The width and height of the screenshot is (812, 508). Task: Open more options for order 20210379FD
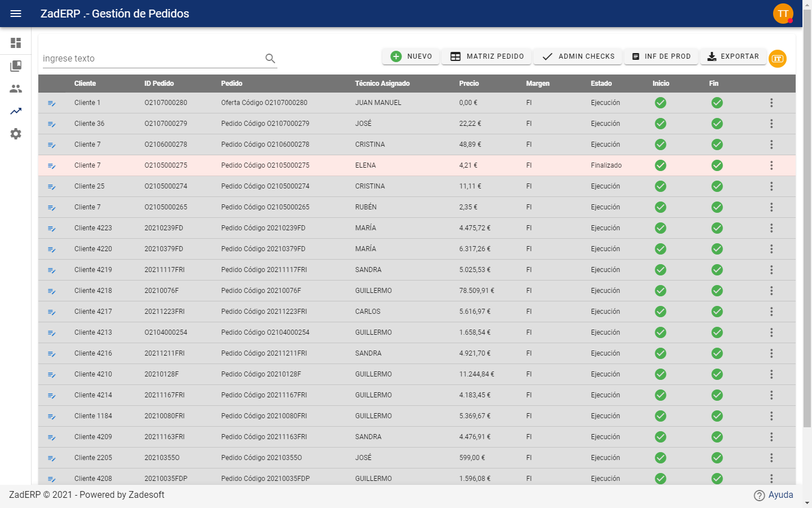[x=771, y=249]
